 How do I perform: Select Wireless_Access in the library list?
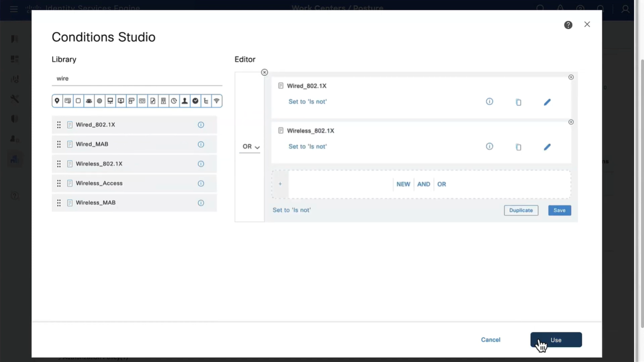tap(99, 183)
